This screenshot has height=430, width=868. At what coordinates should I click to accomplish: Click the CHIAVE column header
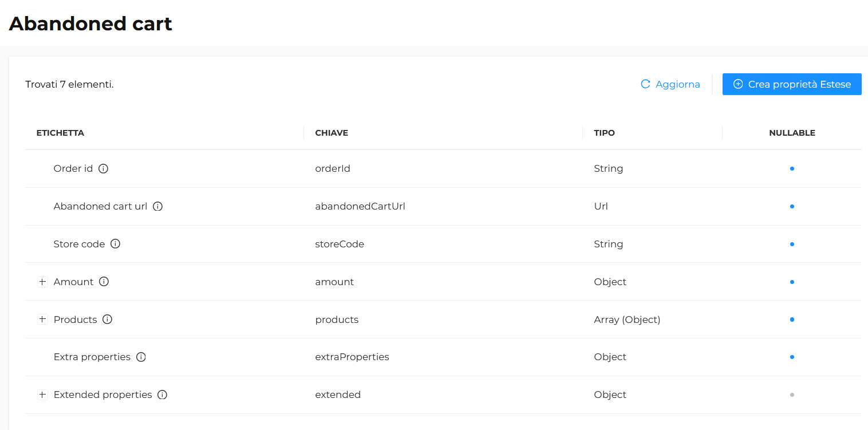[332, 133]
